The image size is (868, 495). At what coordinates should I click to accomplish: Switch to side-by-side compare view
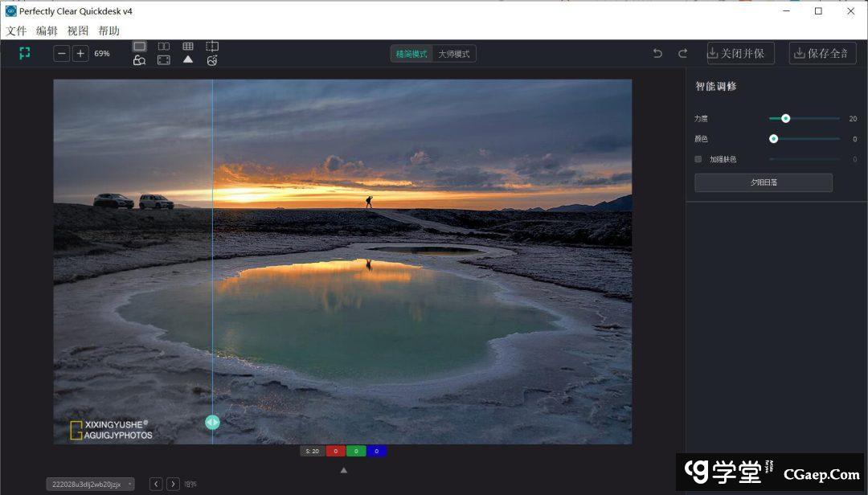click(x=164, y=47)
